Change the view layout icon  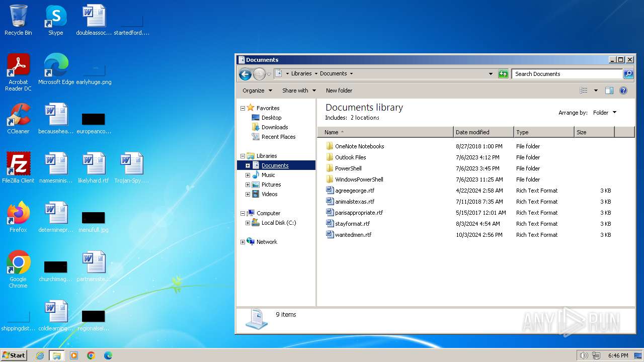pyautogui.click(x=584, y=90)
